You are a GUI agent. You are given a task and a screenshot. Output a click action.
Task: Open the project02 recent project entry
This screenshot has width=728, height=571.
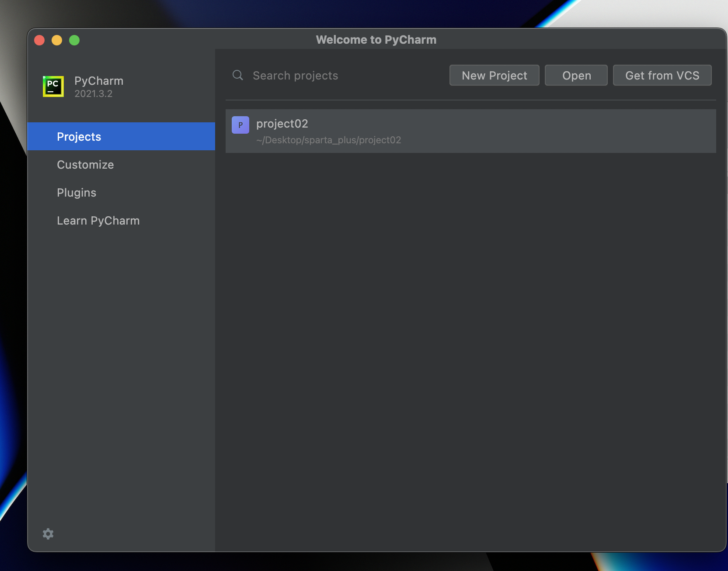tap(471, 131)
